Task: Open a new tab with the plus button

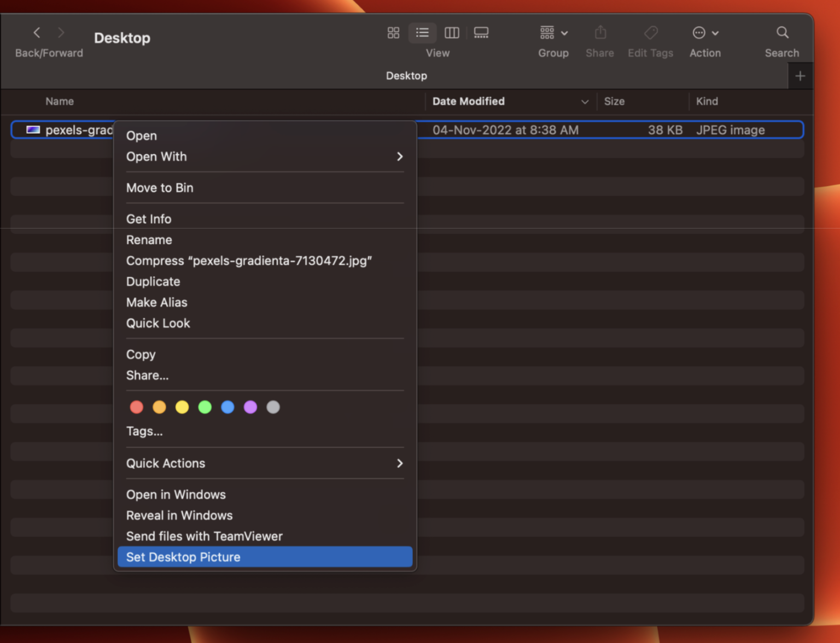Action: (x=800, y=75)
